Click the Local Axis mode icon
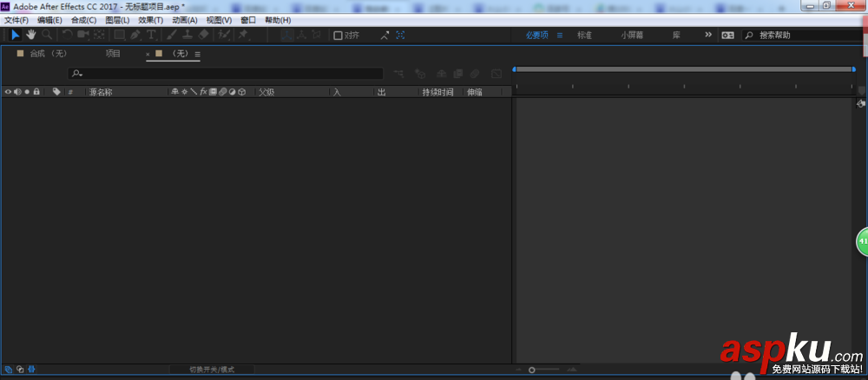Image resolution: width=868 pixels, height=380 pixels. coord(286,35)
